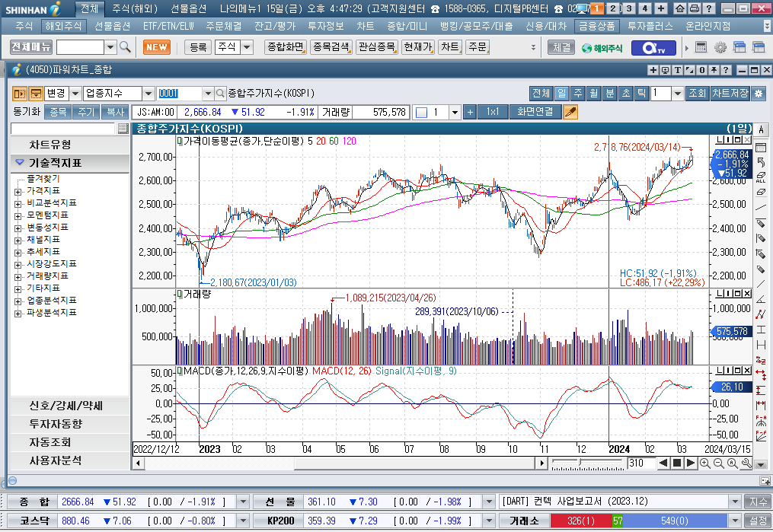The width and height of the screenshot is (773, 532).
Task: Select the 틱 tick period button
Action: 641,93
